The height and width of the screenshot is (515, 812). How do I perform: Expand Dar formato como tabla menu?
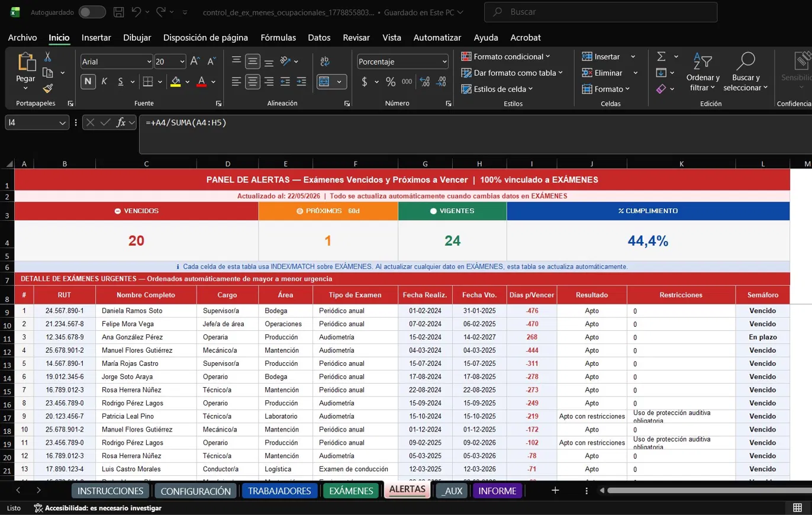[x=511, y=73]
